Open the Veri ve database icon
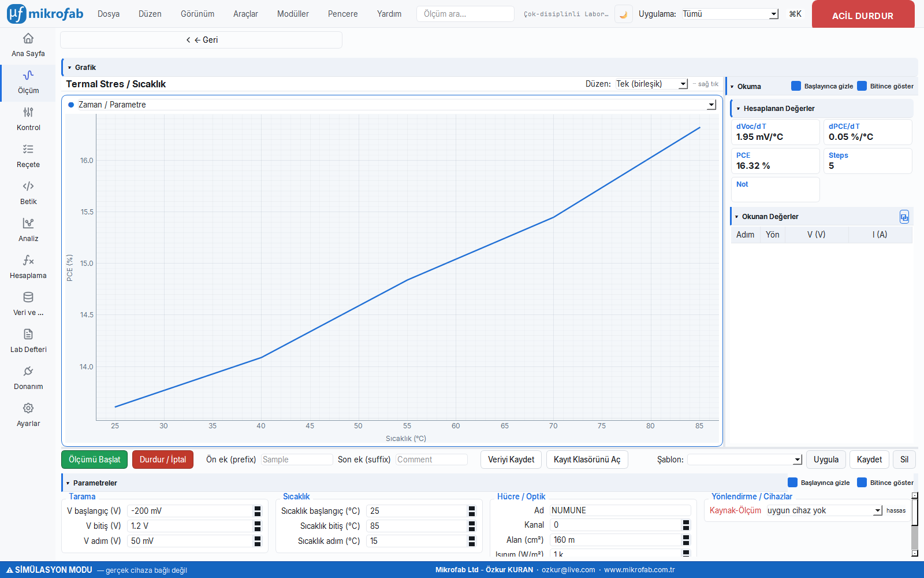The width and height of the screenshot is (924, 578). [x=28, y=298]
